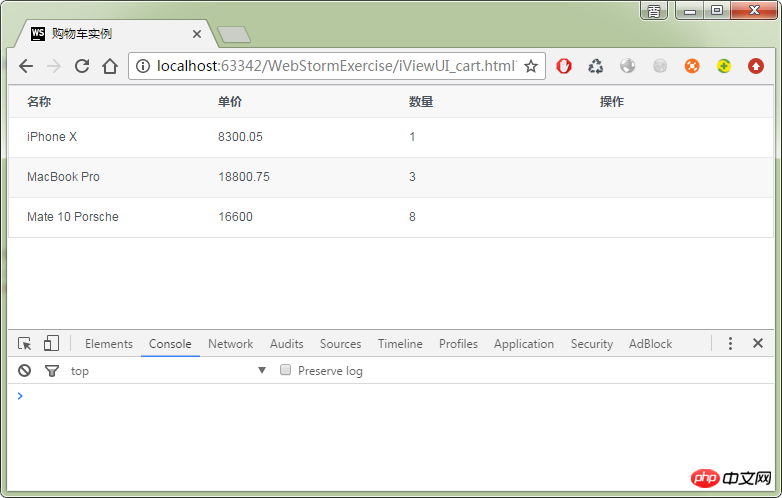782x498 pixels.
Task: Open the Sources tab
Action: 341,344
